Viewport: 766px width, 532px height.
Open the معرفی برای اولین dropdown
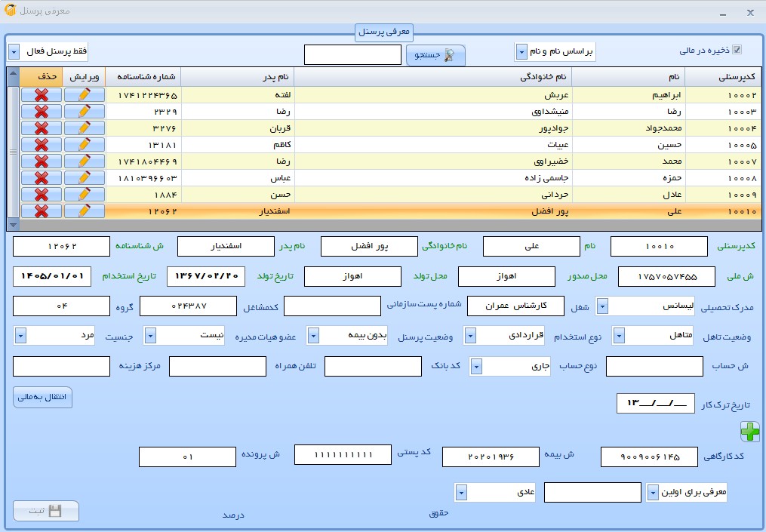point(653,493)
